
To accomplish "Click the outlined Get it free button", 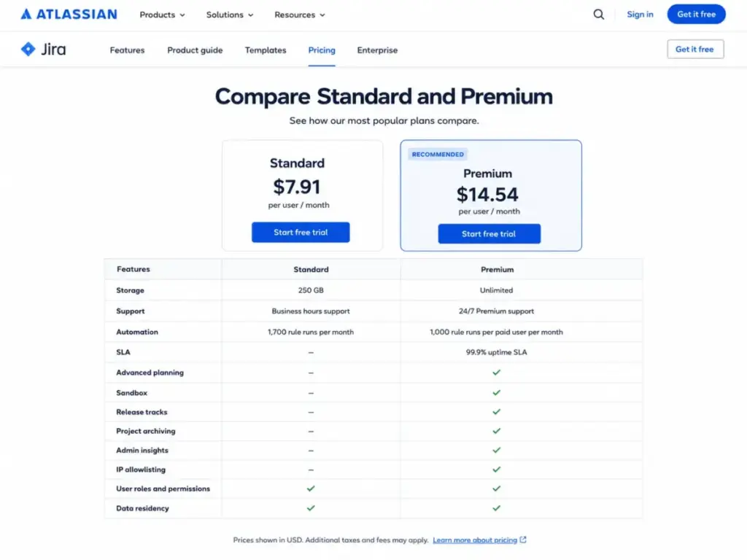I will [x=695, y=49].
